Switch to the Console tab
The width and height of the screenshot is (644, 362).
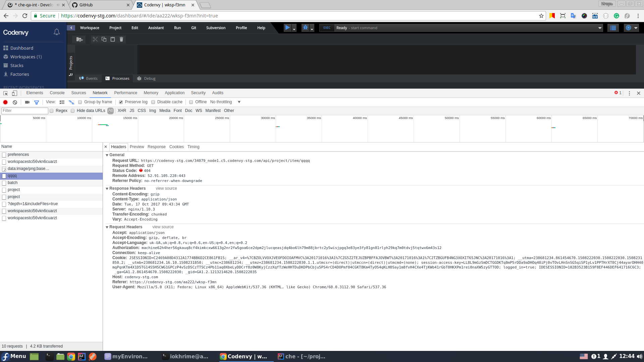pos(57,93)
